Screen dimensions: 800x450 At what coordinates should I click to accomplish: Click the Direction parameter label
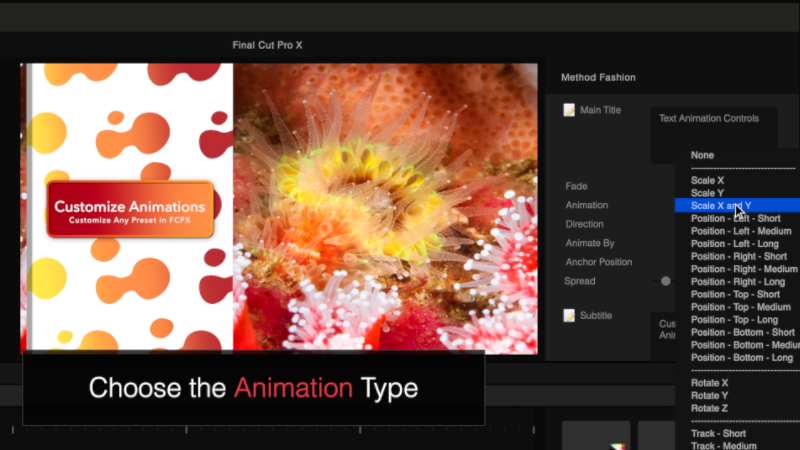pyautogui.click(x=584, y=224)
